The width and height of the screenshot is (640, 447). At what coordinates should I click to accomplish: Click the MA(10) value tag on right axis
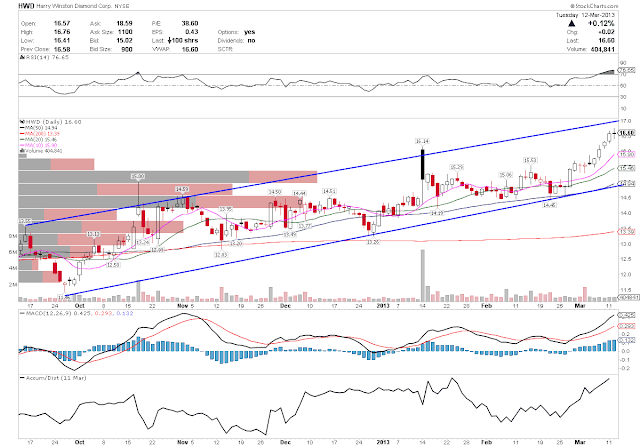coord(628,155)
